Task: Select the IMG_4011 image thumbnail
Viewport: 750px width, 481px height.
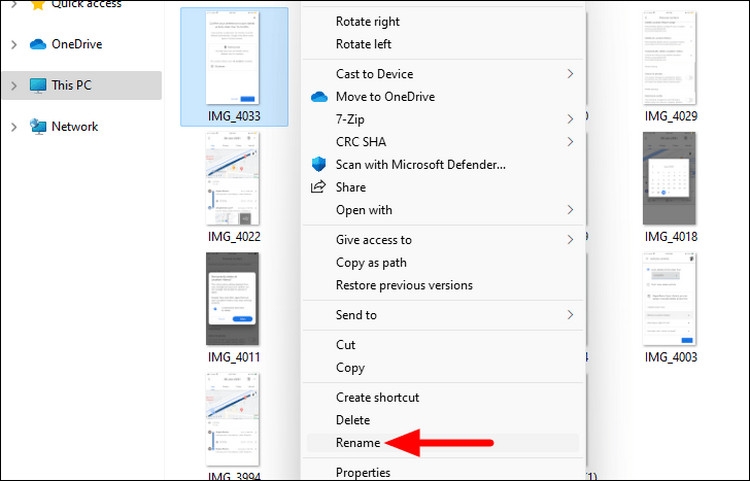Action: click(x=233, y=299)
